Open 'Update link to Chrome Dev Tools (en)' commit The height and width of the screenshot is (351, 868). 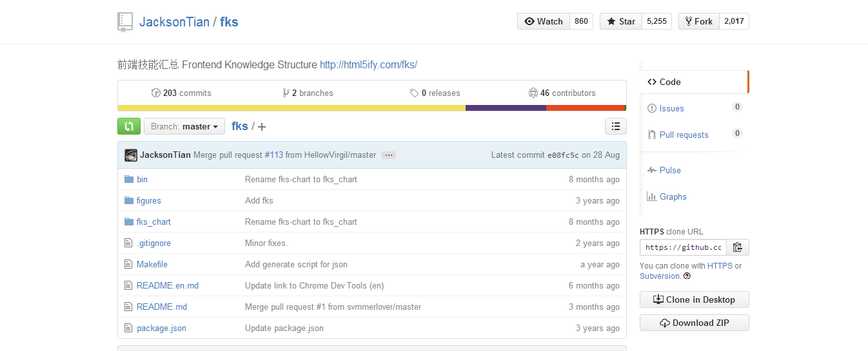coord(314,285)
